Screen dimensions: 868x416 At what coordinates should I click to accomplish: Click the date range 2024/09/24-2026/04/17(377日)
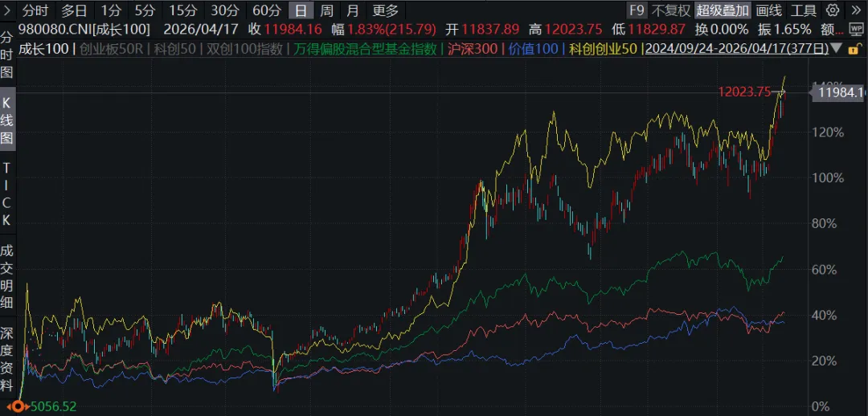(x=735, y=49)
